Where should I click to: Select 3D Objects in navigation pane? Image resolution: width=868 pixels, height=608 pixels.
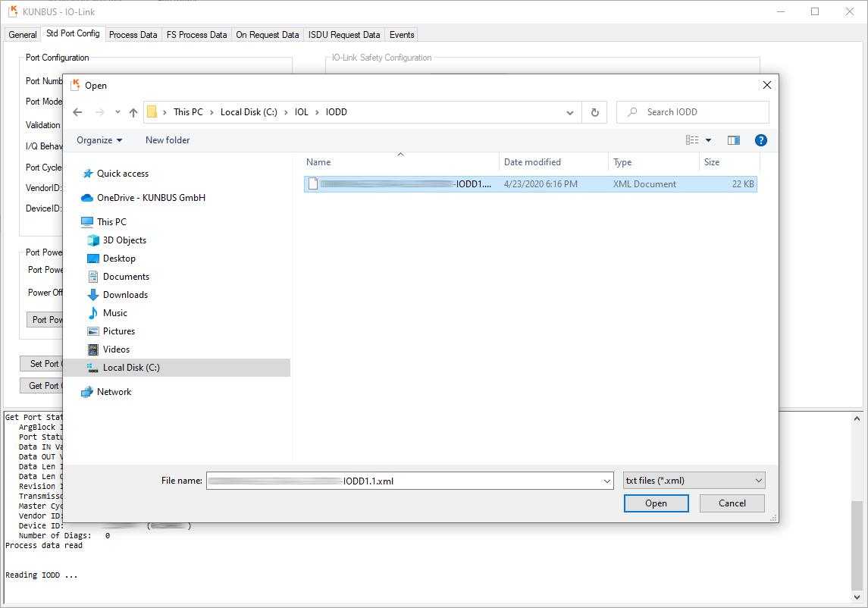pyautogui.click(x=124, y=240)
